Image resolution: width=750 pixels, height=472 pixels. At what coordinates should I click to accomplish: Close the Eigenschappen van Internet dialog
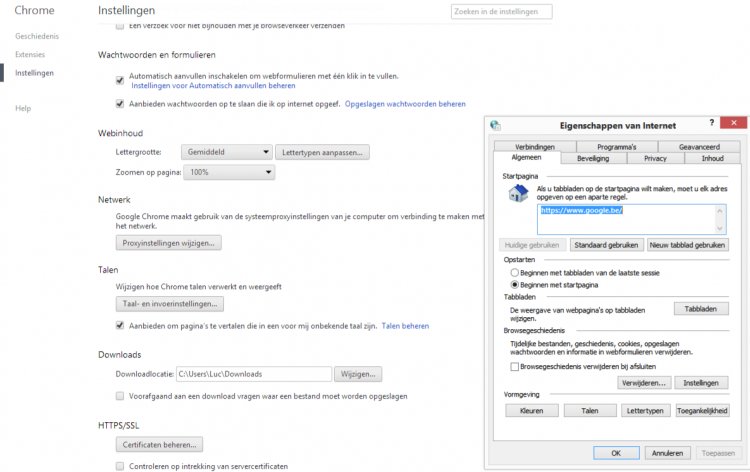coord(732,123)
